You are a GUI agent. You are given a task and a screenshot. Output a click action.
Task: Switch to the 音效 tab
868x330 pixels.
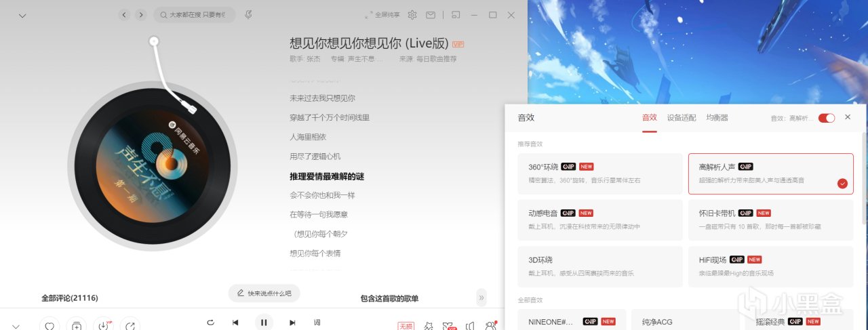coord(650,117)
